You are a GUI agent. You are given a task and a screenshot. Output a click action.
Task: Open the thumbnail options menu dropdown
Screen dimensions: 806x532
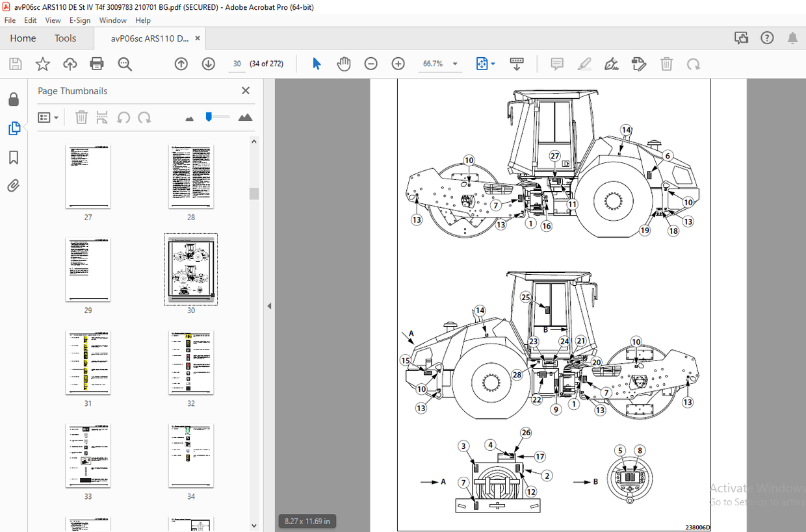tap(48, 117)
